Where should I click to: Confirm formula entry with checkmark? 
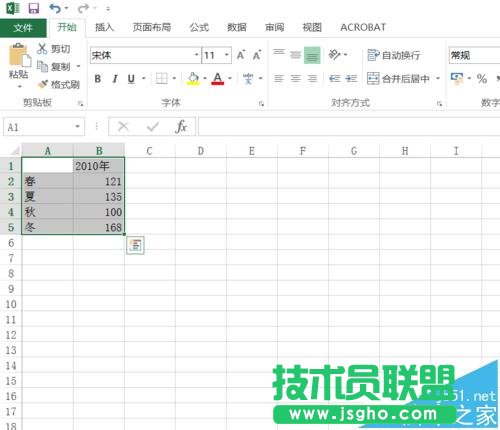(152, 127)
